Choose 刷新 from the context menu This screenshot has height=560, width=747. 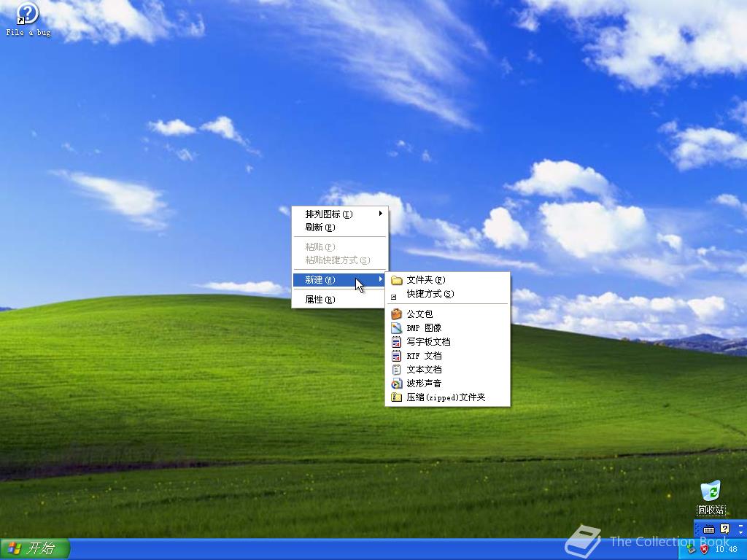340,227
